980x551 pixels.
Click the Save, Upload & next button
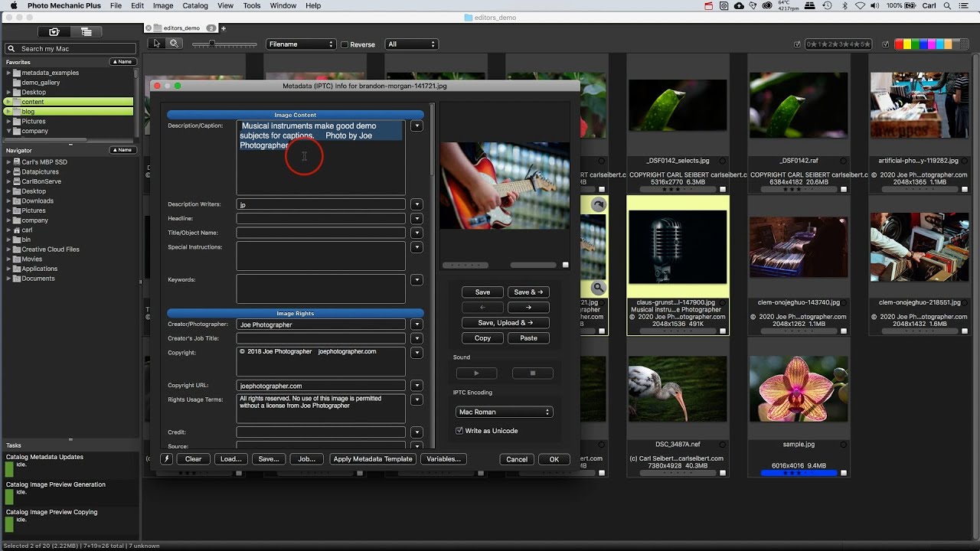coord(505,322)
